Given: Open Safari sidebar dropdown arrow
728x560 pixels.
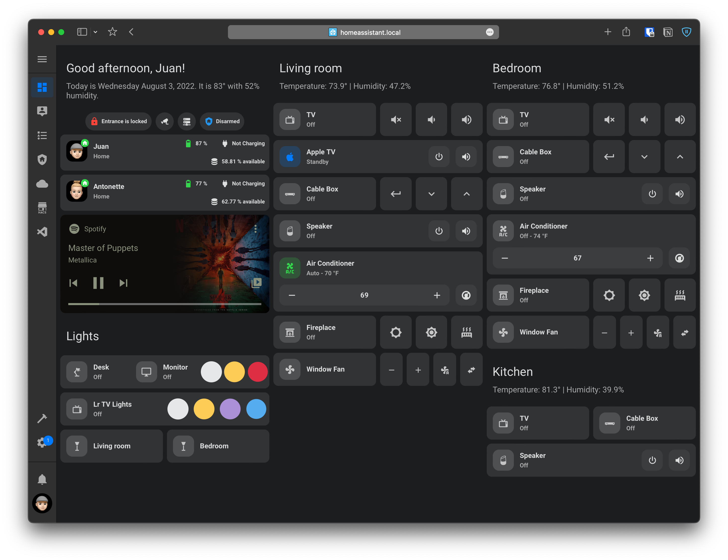Looking at the screenshot, I should (95, 32).
